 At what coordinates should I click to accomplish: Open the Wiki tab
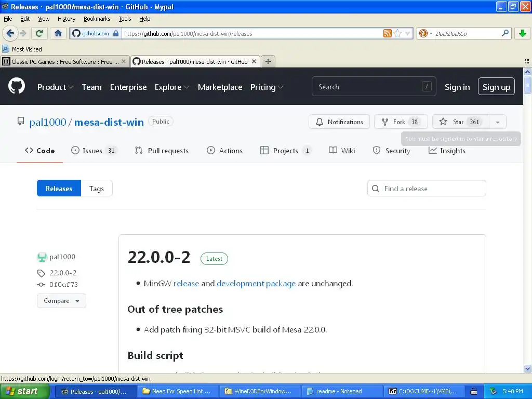click(x=342, y=151)
